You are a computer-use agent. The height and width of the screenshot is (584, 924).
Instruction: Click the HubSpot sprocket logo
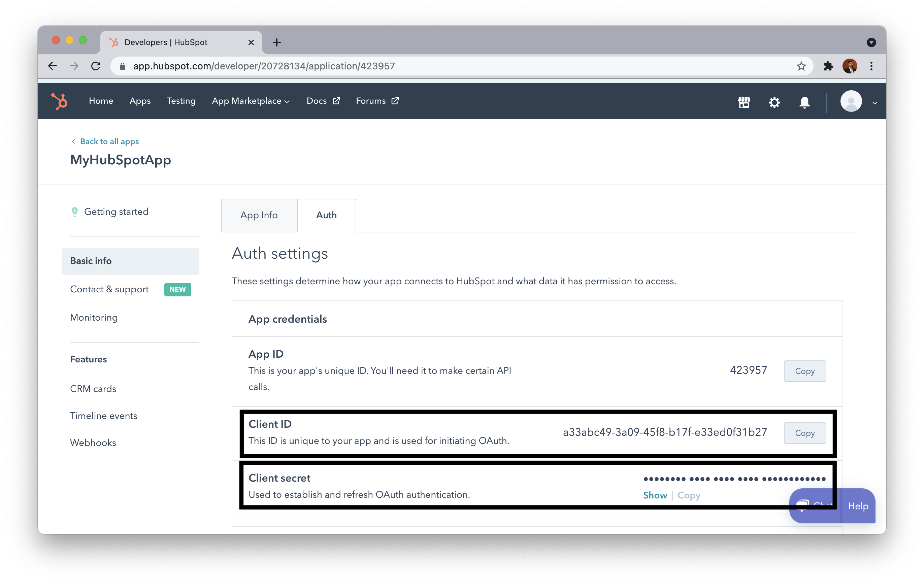click(60, 101)
